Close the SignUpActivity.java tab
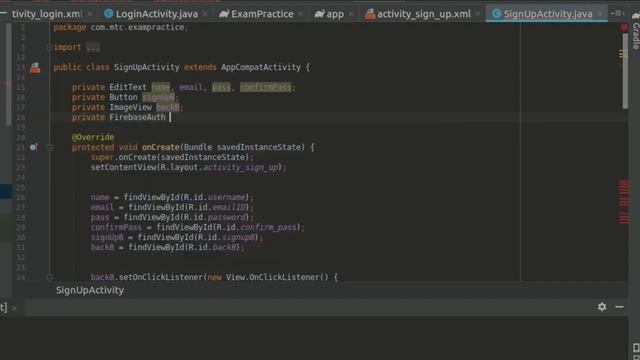The width and height of the screenshot is (640, 360). 600,14
